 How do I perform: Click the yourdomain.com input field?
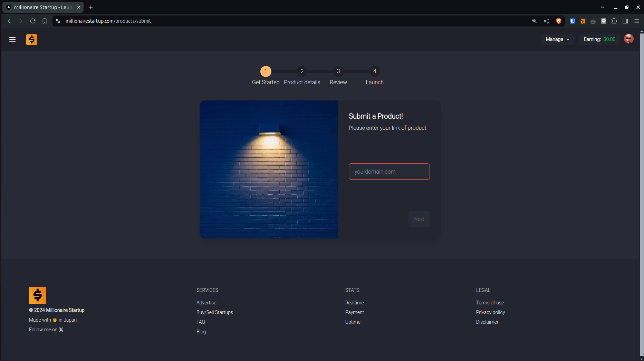coord(389,172)
